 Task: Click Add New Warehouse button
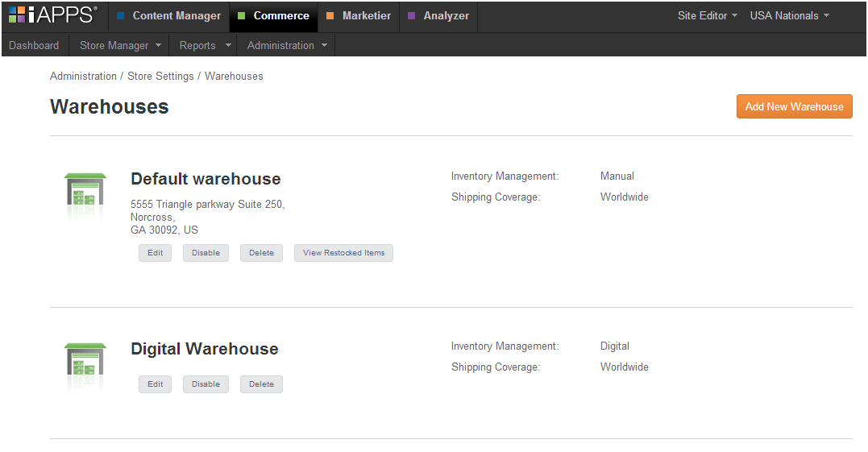pos(794,106)
